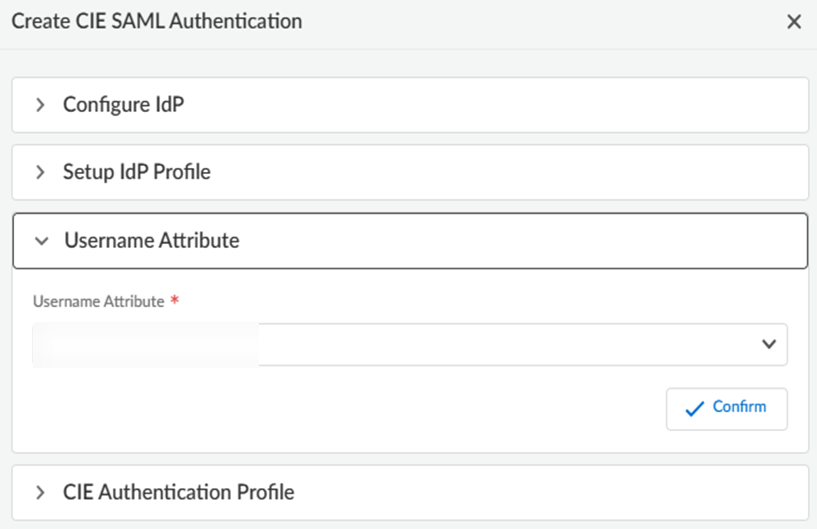Screen dimensions: 817x529
Task: Close the Create CIE SAML Authentication dialog
Action: click(794, 22)
